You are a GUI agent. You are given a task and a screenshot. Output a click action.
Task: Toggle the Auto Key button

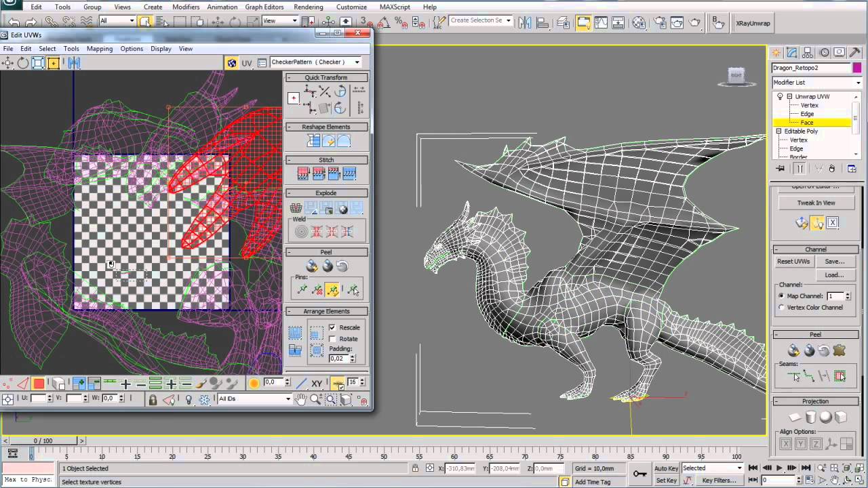tap(666, 468)
